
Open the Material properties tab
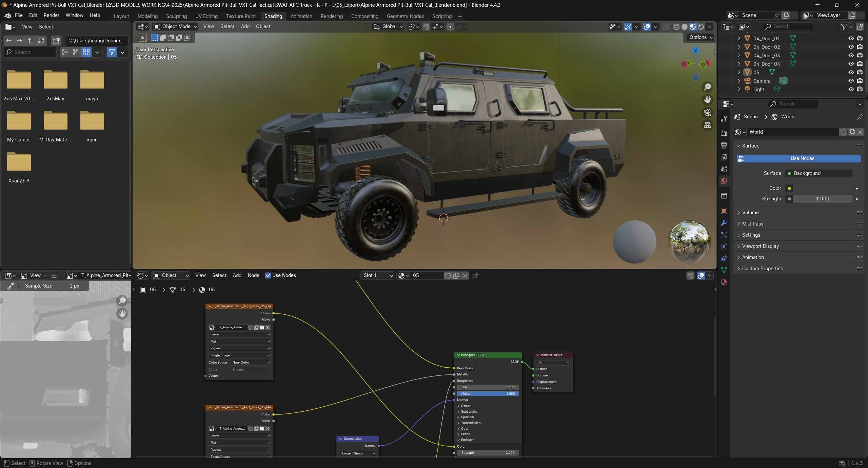pyautogui.click(x=724, y=282)
